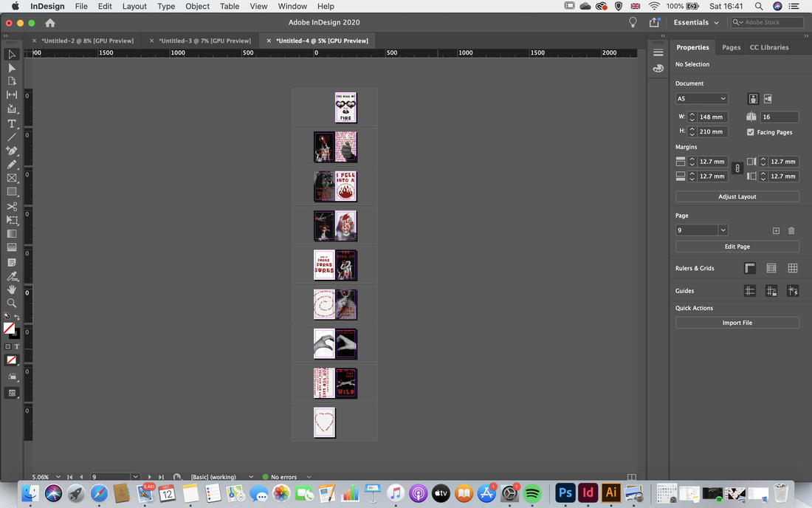Toggle the Facing Pages checkbox
The width and height of the screenshot is (812, 508).
click(x=751, y=132)
